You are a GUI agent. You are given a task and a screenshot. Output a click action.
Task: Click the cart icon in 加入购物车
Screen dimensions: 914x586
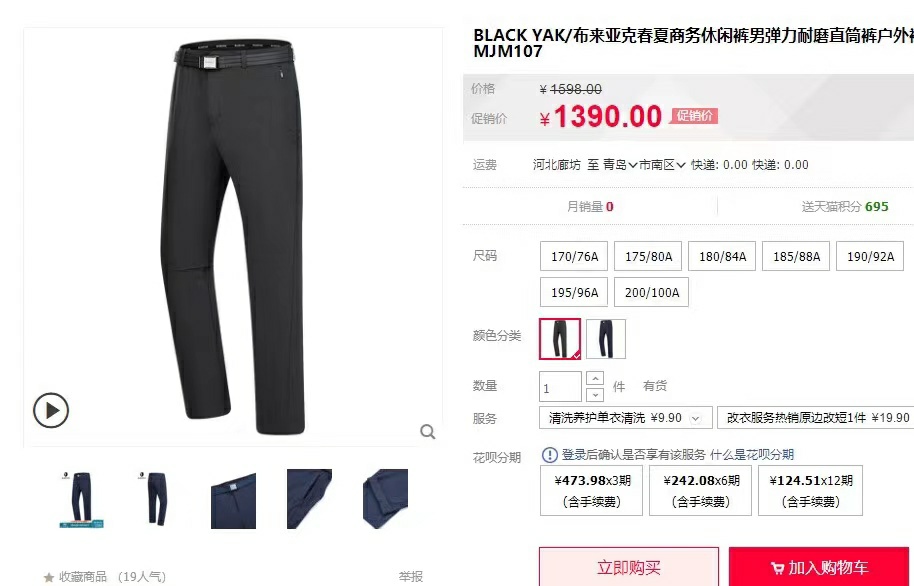(x=777, y=568)
